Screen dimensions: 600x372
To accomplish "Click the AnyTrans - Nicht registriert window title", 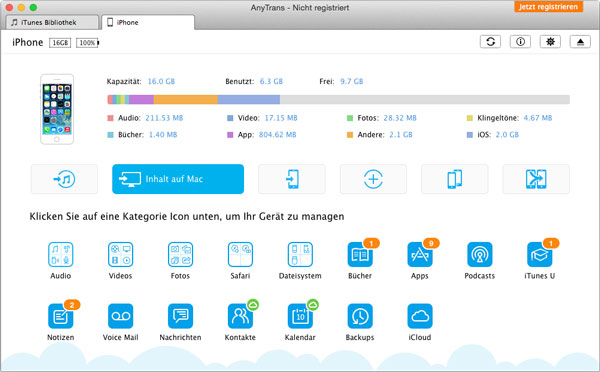I will click(300, 8).
